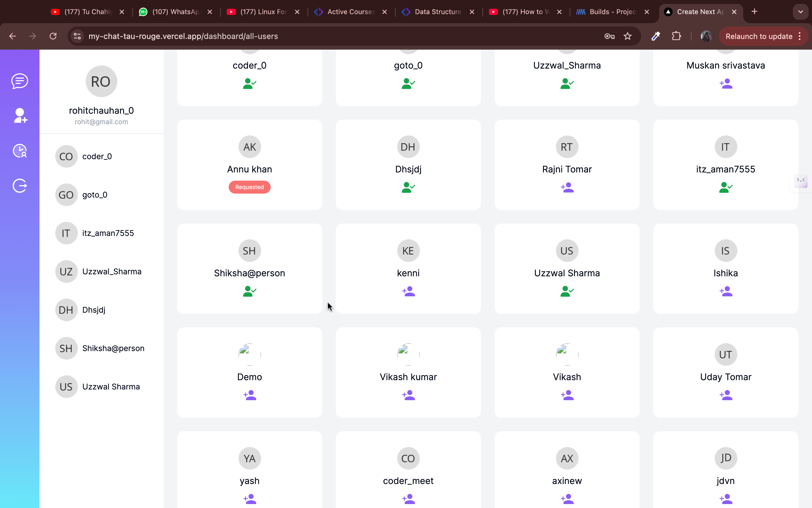812x508 pixels.
Task: Click friend-check icon under goto_0 card
Action: pos(408,83)
